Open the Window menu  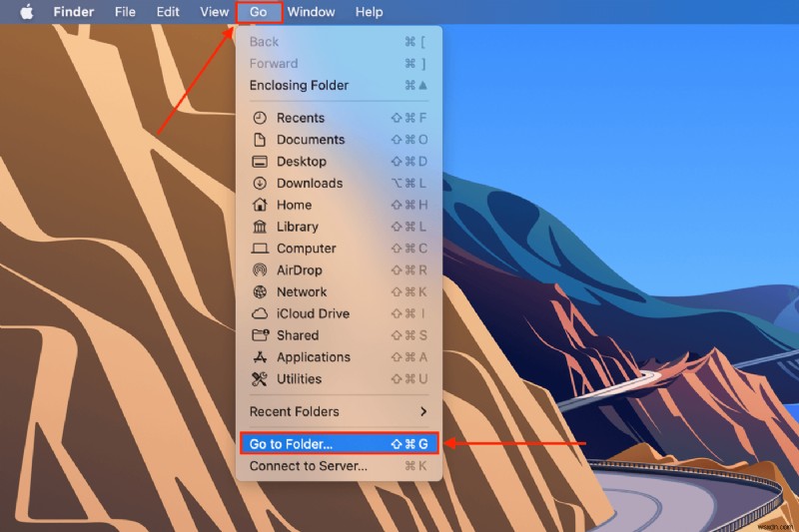311,12
